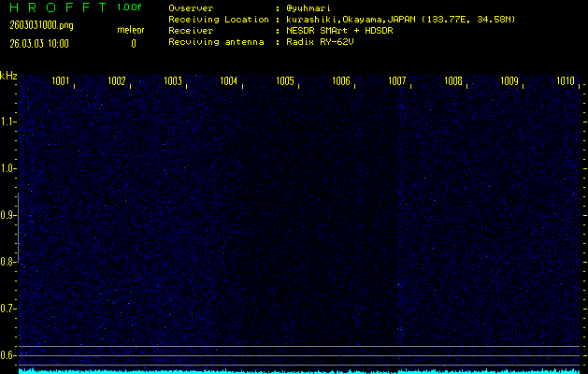Click the @yuhmari observer name

point(308,8)
